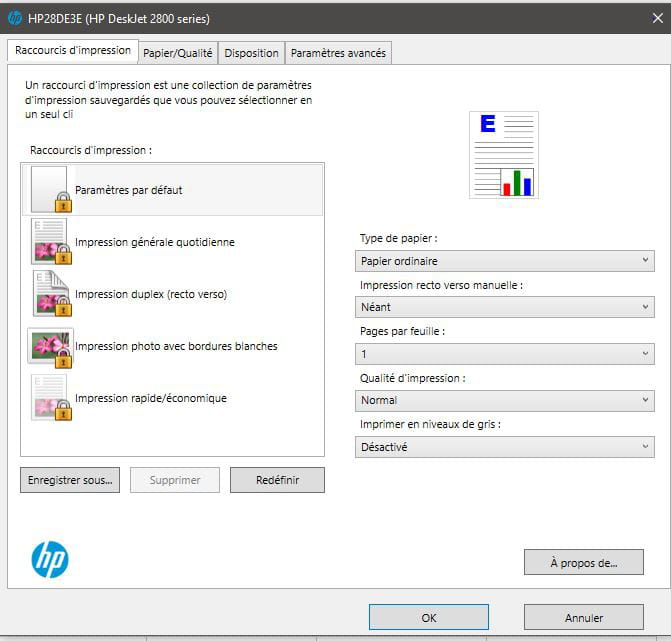The image size is (671, 641).
Task: Open the Disposition tab
Action: tap(251, 53)
